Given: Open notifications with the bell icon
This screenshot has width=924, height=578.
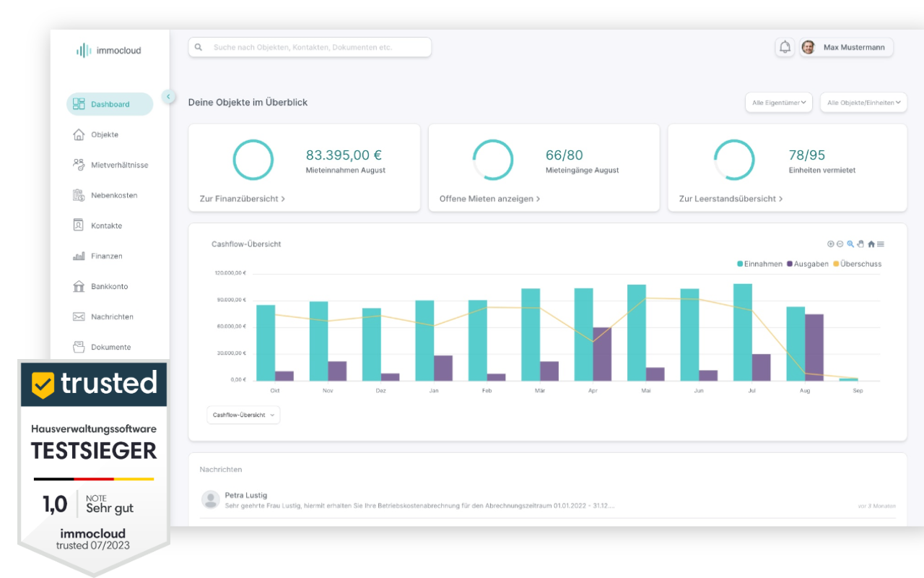Looking at the screenshot, I should [785, 47].
